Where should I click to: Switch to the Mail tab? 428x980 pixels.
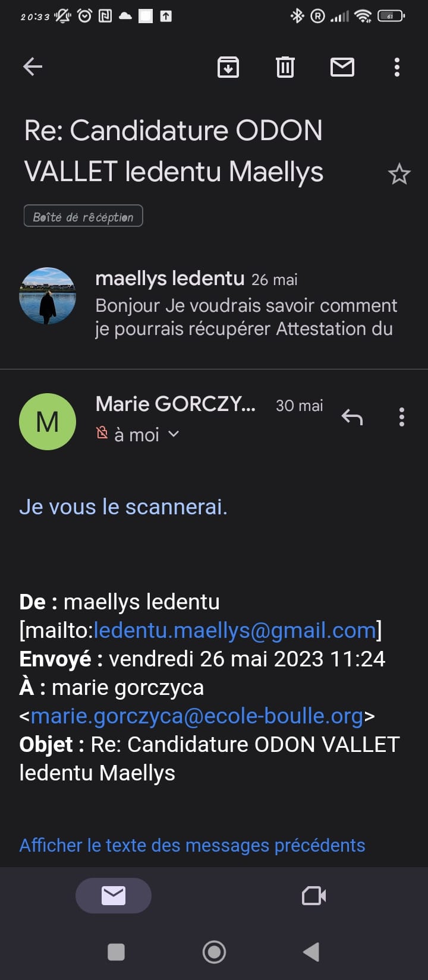pyautogui.click(x=114, y=895)
